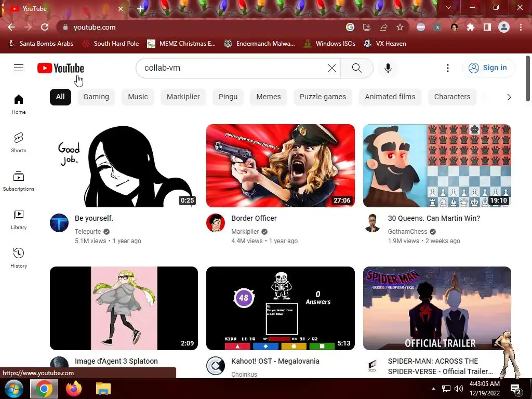Play the Border Officer thumbnail
This screenshot has height=399, width=532.
click(x=280, y=166)
